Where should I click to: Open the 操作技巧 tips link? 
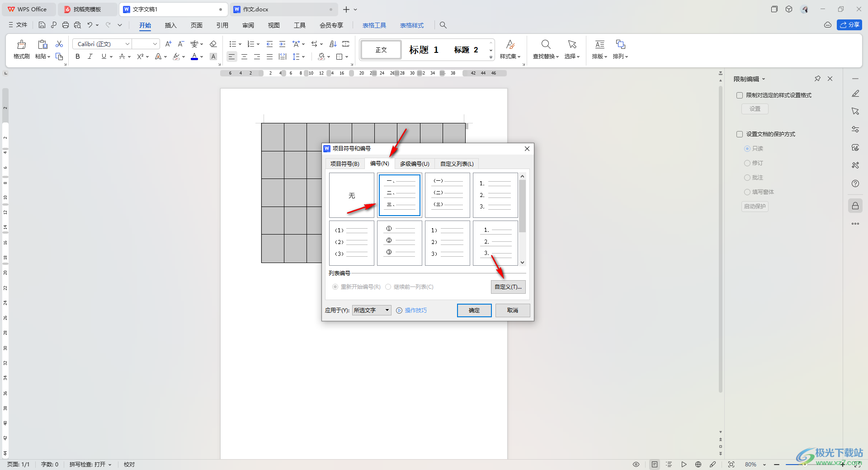click(x=415, y=310)
